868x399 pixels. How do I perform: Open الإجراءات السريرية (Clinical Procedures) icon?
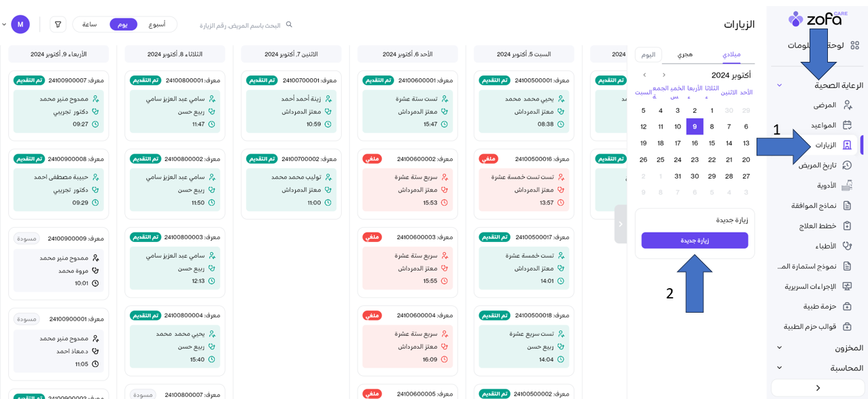847,286
